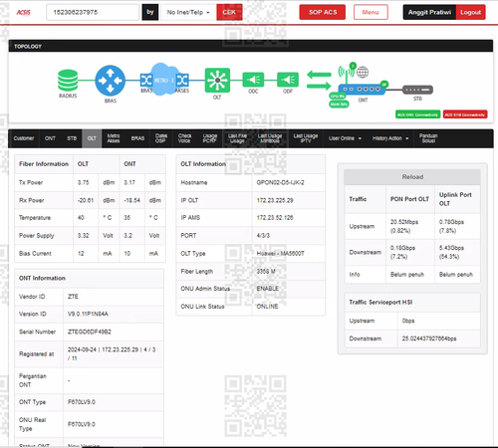
Task: Click the green count badge on the WiFi antenna
Action: (x=353, y=66)
